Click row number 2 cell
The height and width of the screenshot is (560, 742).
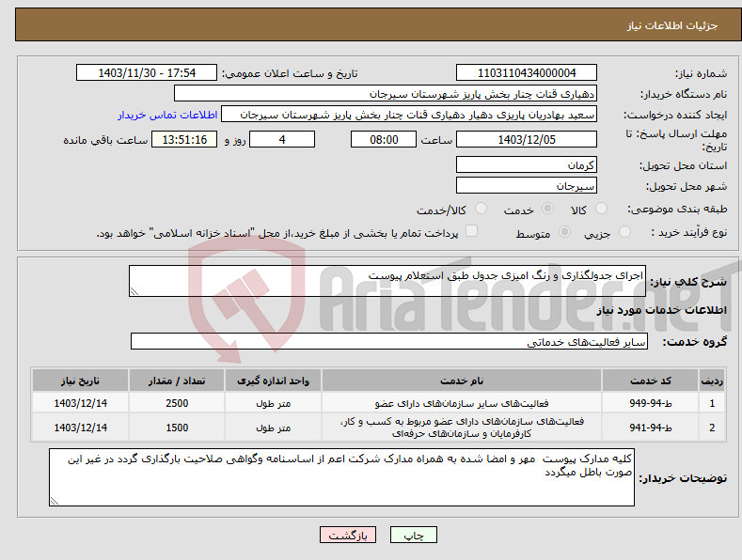click(x=712, y=428)
